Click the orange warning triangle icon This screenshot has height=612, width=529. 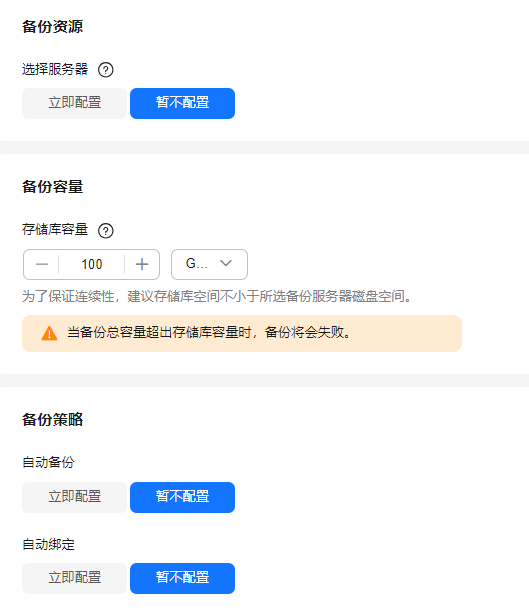49,333
